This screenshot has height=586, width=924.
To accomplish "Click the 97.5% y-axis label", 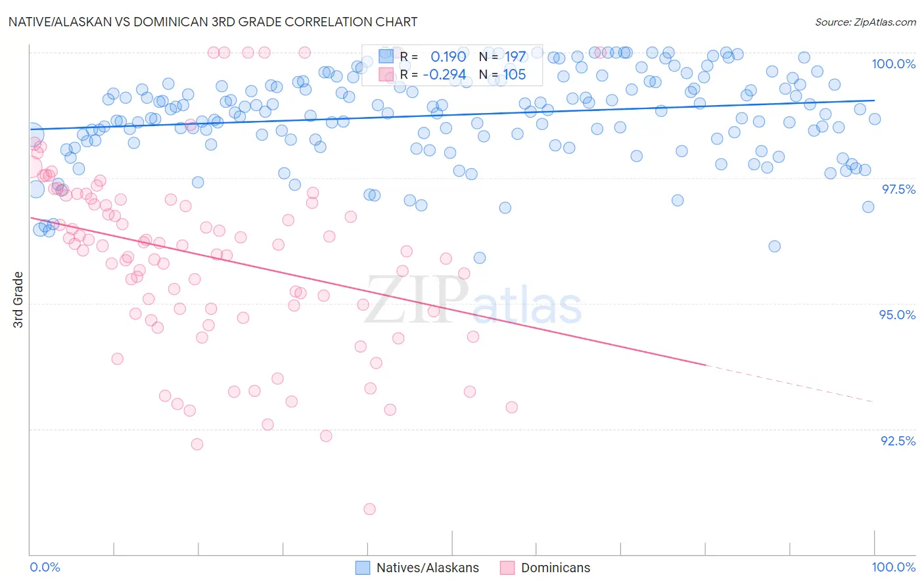I will pos(898,189).
